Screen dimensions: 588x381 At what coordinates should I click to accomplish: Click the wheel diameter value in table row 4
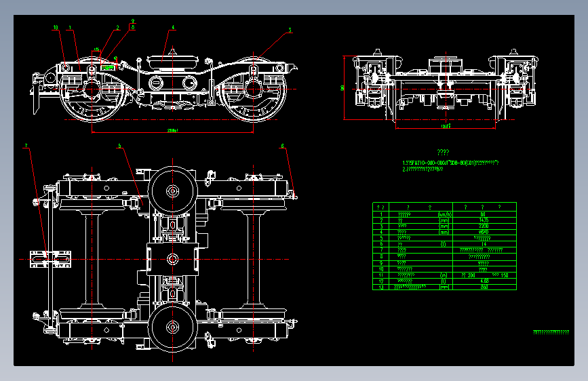(x=484, y=232)
